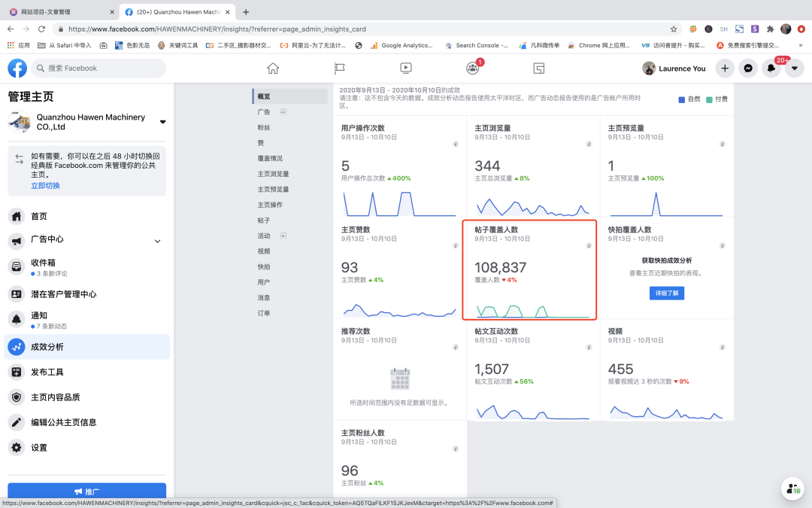This screenshot has height=508, width=812.
Task: Open the Gaming icon in top navigation
Action: pos(538,68)
